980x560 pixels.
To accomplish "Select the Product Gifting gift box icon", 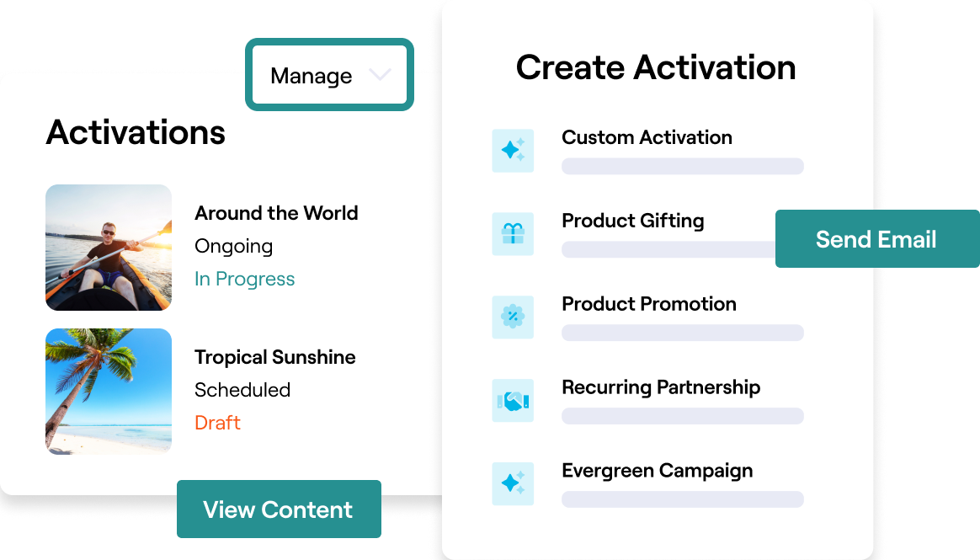I will pos(513,234).
